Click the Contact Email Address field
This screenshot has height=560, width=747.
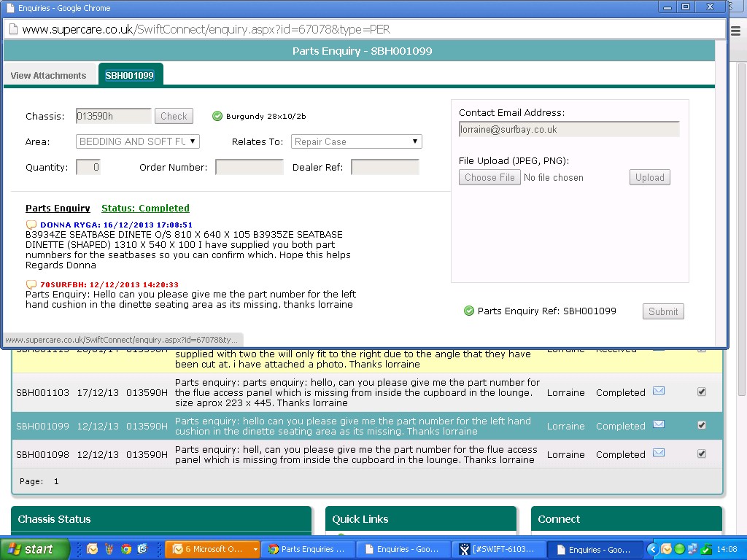coord(569,130)
